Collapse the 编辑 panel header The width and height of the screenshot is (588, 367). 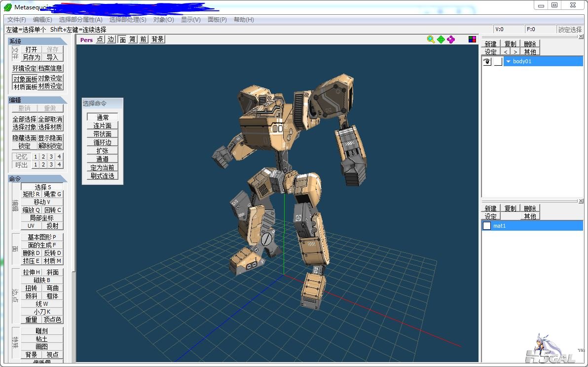(x=37, y=100)
